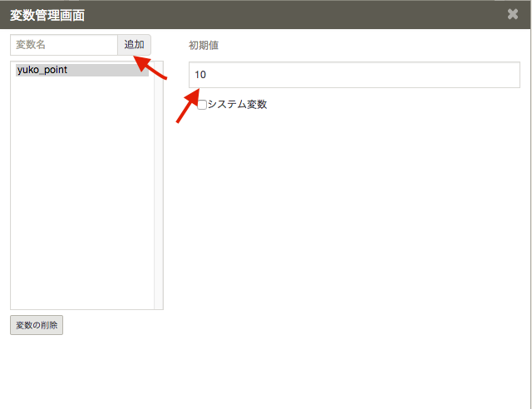Click the 変数管理画面 title text

(47, 15)
